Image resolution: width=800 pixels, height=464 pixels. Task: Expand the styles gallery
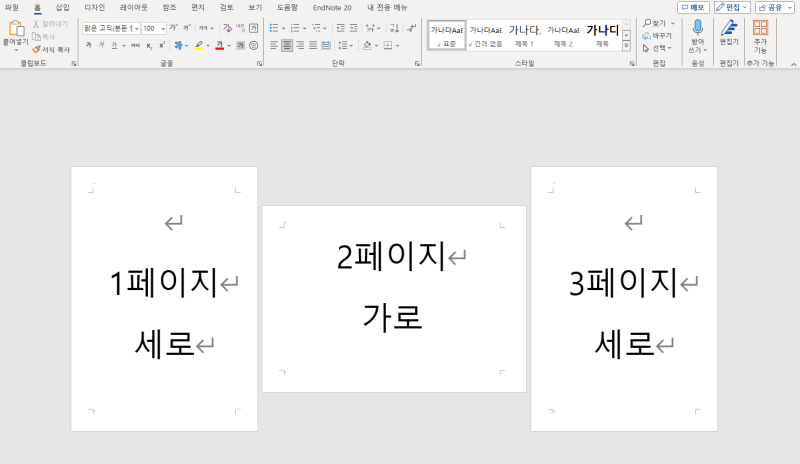626,46
